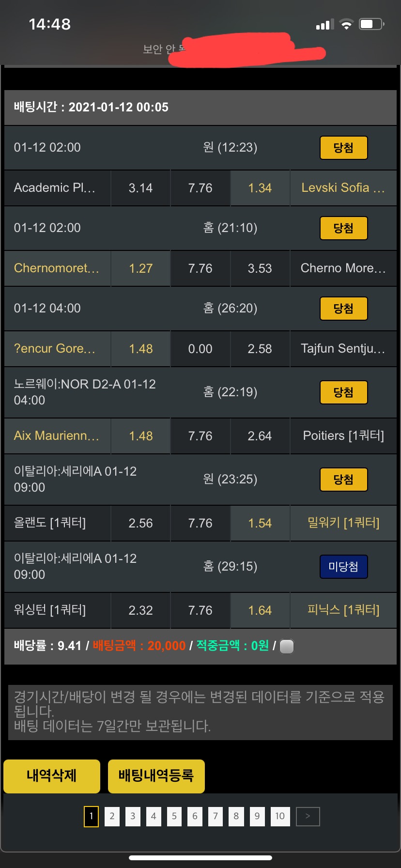Tick the checkbox beside 적중금액 0원
The width and height of the screenshot is (401, 868).
287,646
